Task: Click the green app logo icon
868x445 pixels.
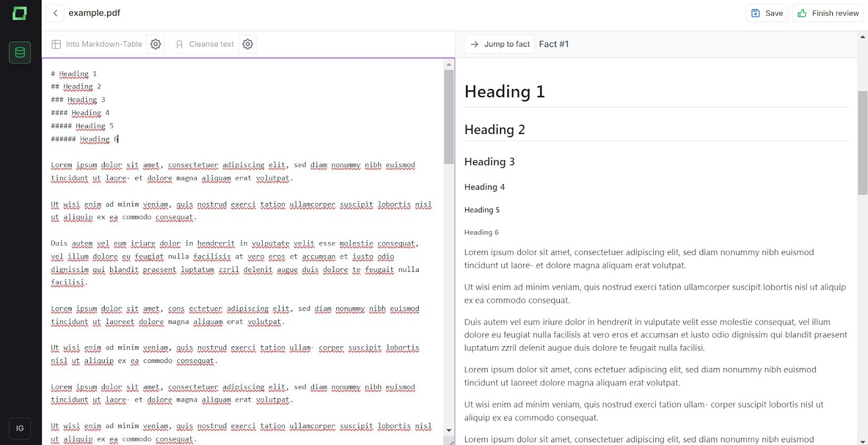Action: [20, 13]
